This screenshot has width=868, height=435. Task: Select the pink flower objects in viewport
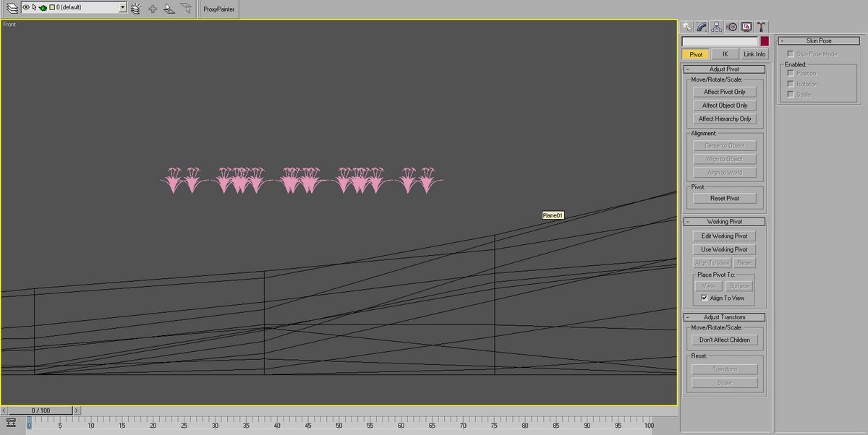(x=302, y=181)
